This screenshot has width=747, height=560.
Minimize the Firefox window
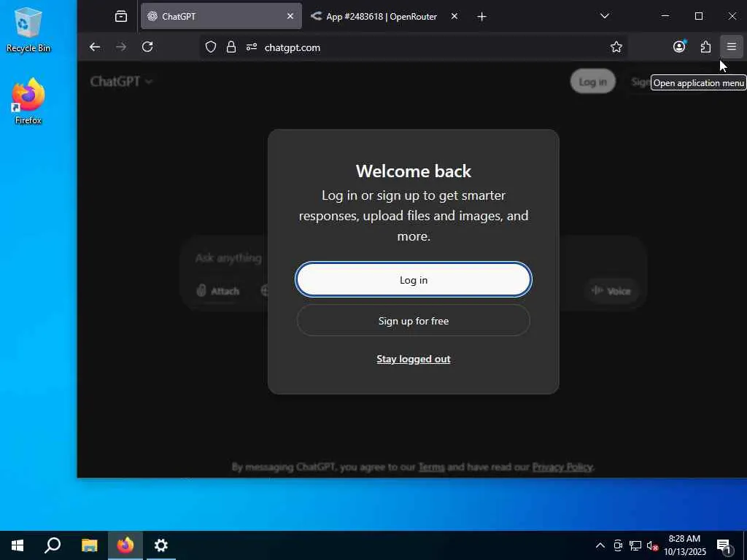[x=665, y=16]
